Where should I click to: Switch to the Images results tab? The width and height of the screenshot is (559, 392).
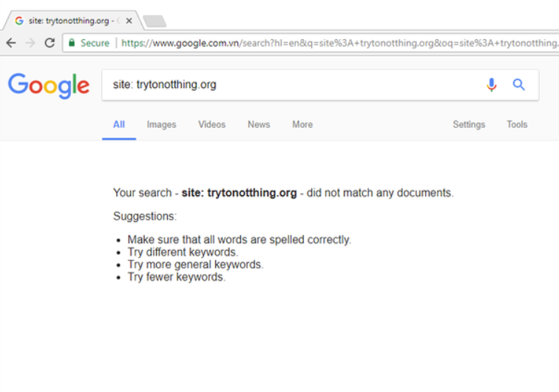pos(161,124)
